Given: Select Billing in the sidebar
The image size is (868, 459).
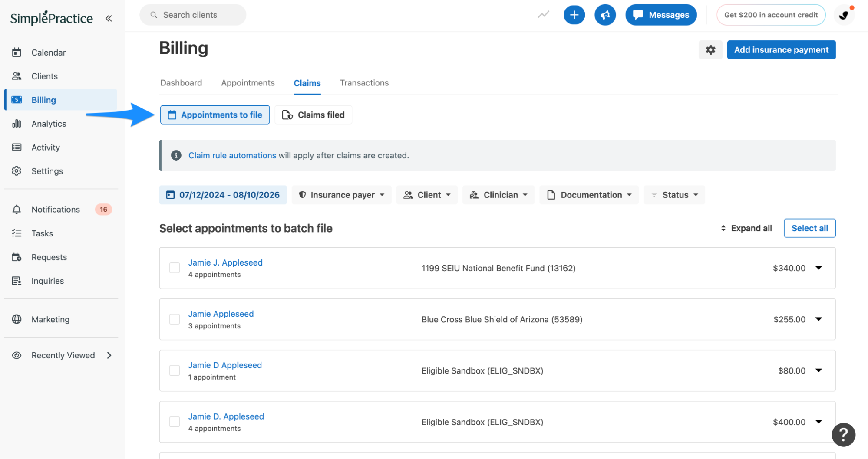Looking at the screenshot, I should [61, 100].
